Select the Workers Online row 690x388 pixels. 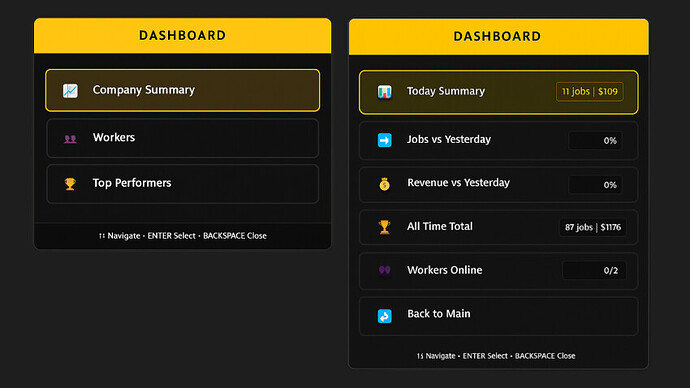499,271
